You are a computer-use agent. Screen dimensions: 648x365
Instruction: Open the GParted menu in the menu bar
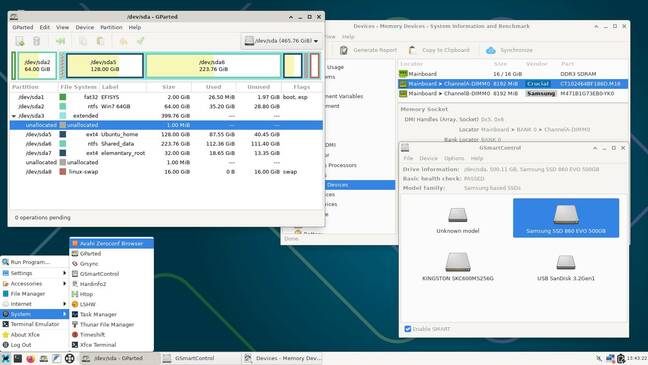23,27
